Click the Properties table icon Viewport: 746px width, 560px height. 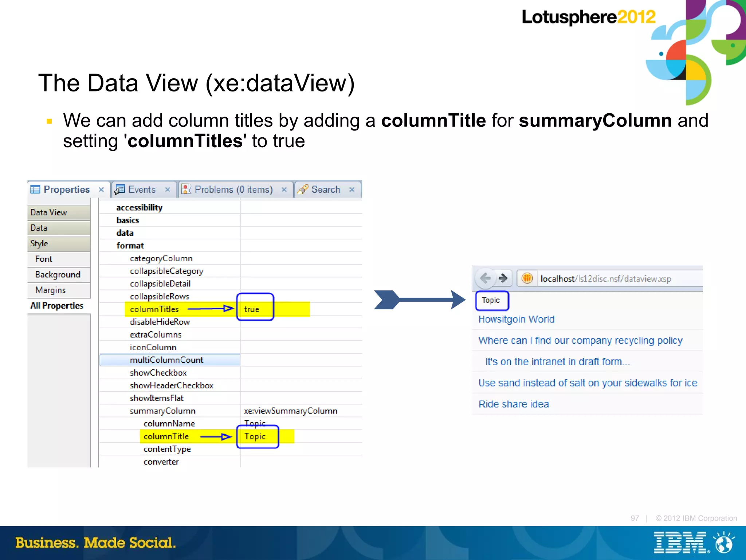35,189
